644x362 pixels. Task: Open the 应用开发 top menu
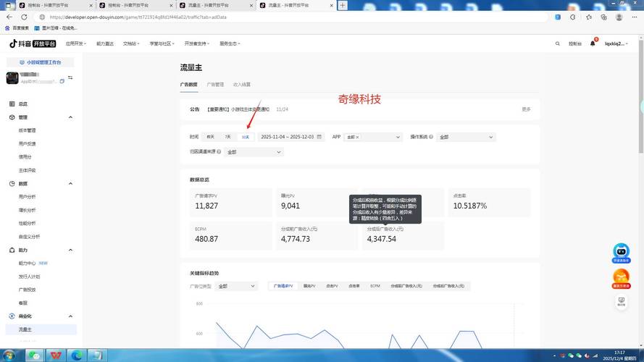[x=75, y=43]
